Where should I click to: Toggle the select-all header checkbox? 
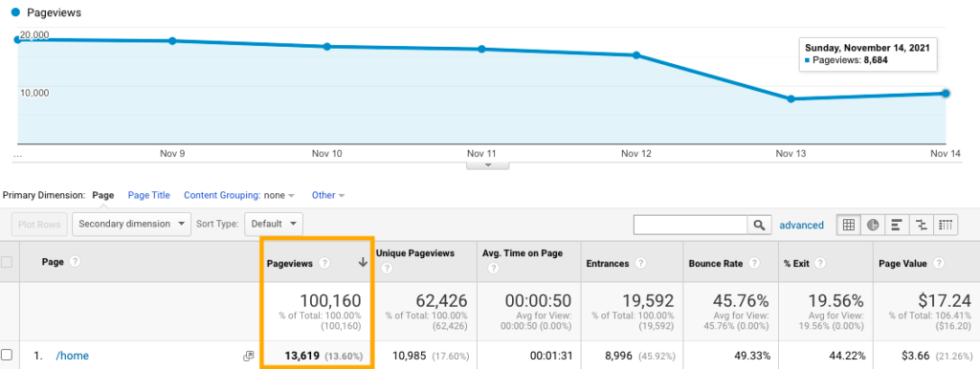[x=7, y=262]
